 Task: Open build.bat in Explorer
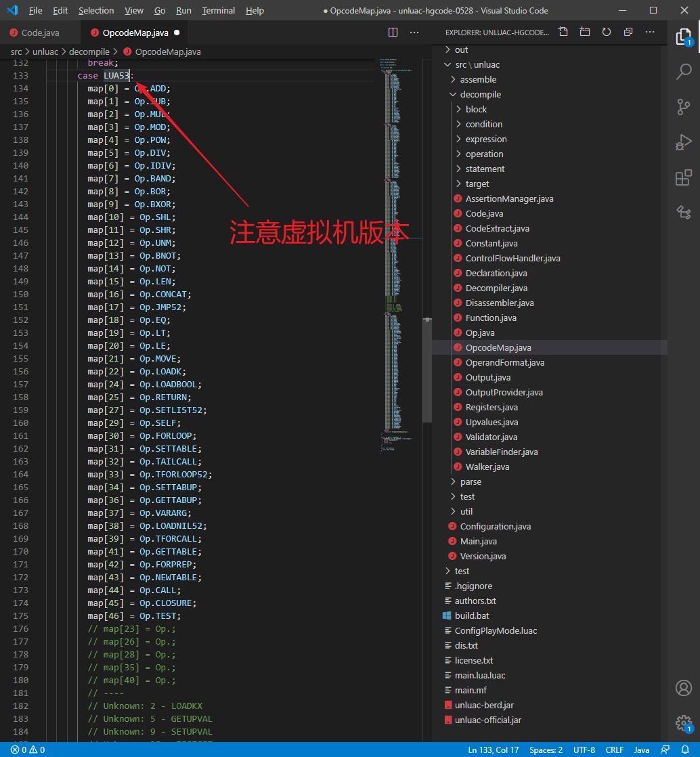(472, 616)
